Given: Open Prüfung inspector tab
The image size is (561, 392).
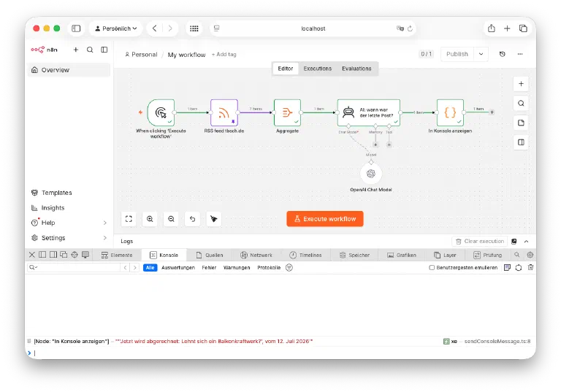Looking at the screenshot, I should click(487, 255).
